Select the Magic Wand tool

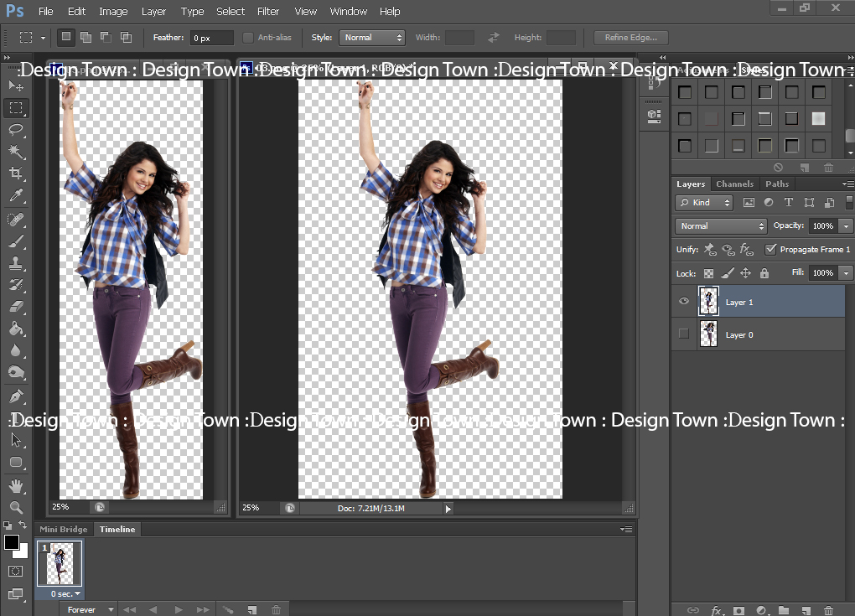[15, 152]
